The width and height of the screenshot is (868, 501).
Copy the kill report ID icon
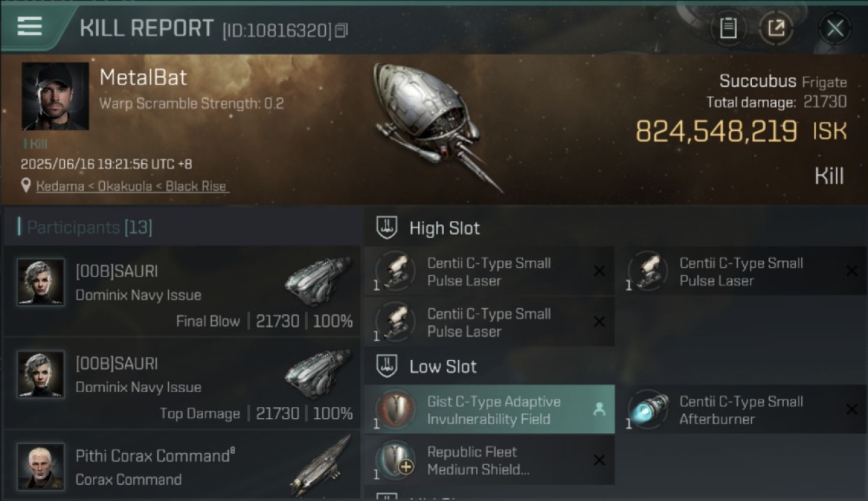point(341,30)
